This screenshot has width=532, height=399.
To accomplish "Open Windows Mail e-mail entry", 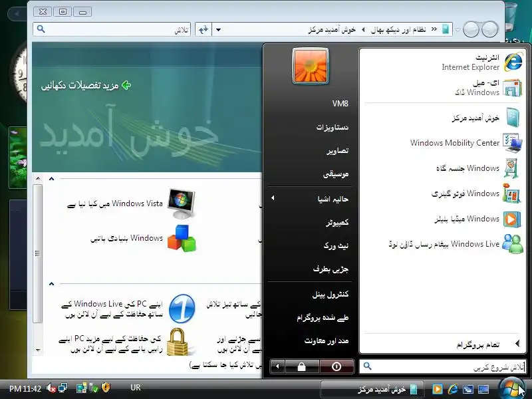I will (x=442, y=87).
